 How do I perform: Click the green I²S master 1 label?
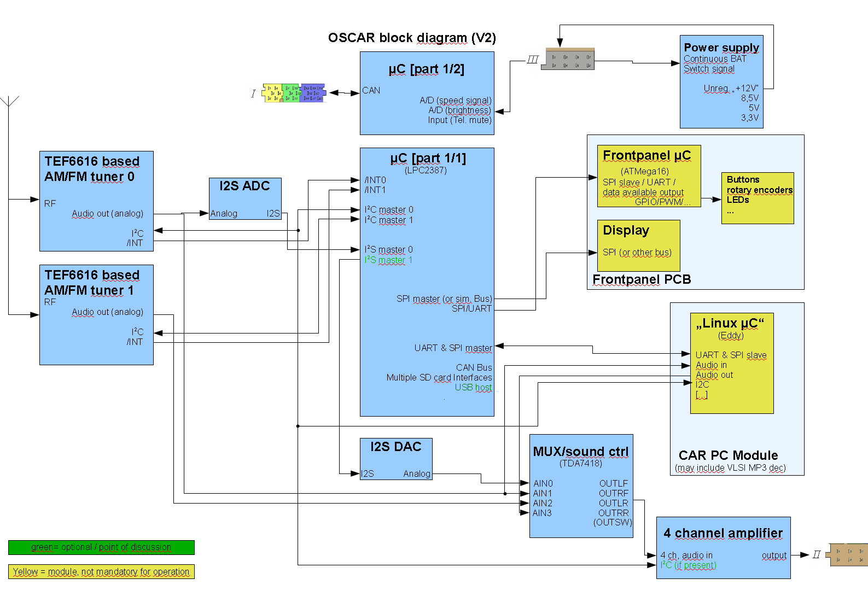(x=389, y=260)
